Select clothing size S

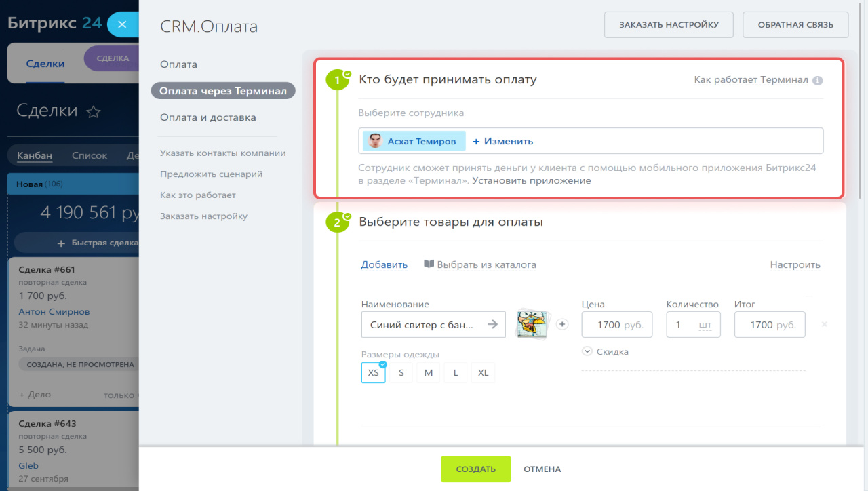coord(401,372)
